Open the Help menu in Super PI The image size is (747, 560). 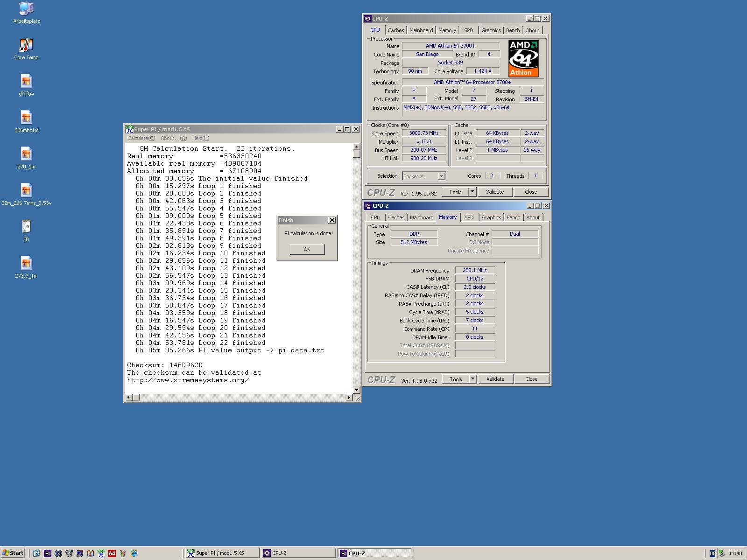click(201, 138)
